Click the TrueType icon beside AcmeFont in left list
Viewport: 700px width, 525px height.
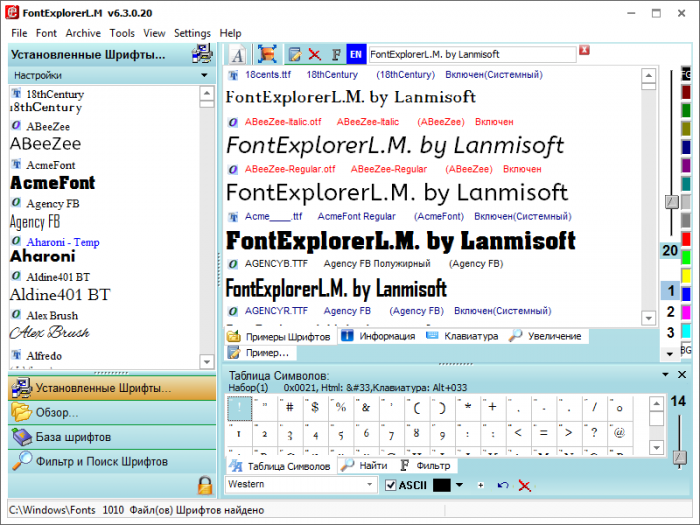16,164
